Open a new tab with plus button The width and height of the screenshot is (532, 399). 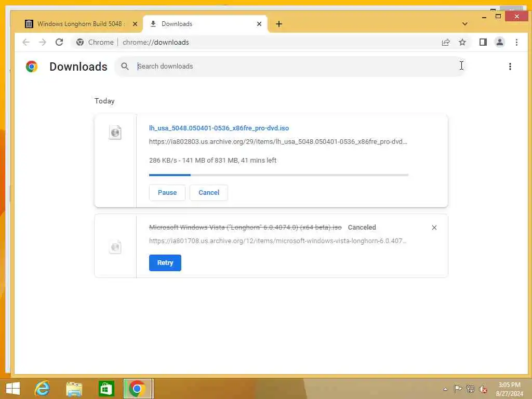click(x=279, y=24)
